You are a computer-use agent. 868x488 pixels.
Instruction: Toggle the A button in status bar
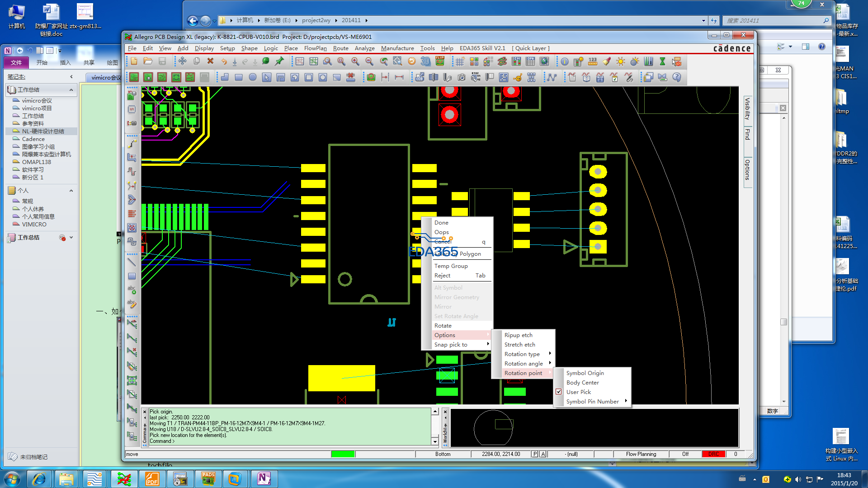pyautogui.click(x=543, y=454)
